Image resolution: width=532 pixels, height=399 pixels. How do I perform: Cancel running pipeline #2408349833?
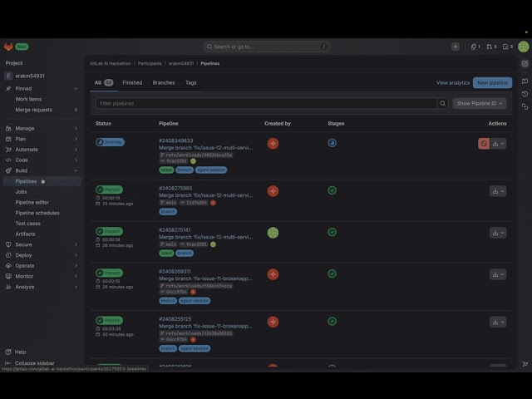pyautogui.click(x=484, y=144)
